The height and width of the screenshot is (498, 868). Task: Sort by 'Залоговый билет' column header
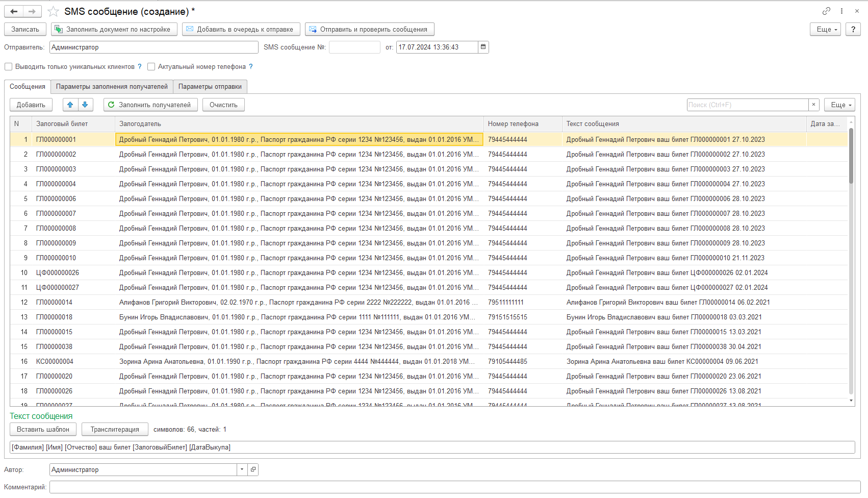[73, 123]
